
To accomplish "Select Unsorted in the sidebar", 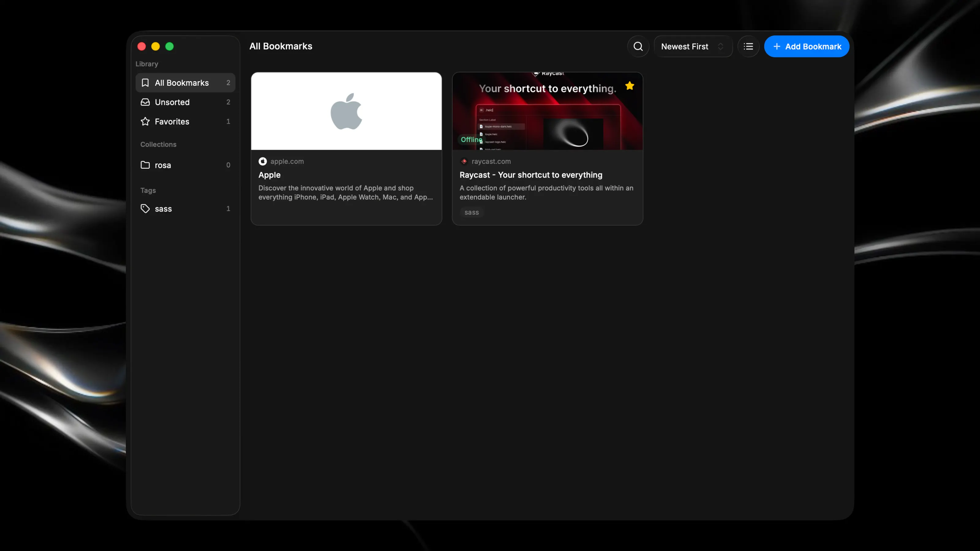I will (x=185, y=102).
